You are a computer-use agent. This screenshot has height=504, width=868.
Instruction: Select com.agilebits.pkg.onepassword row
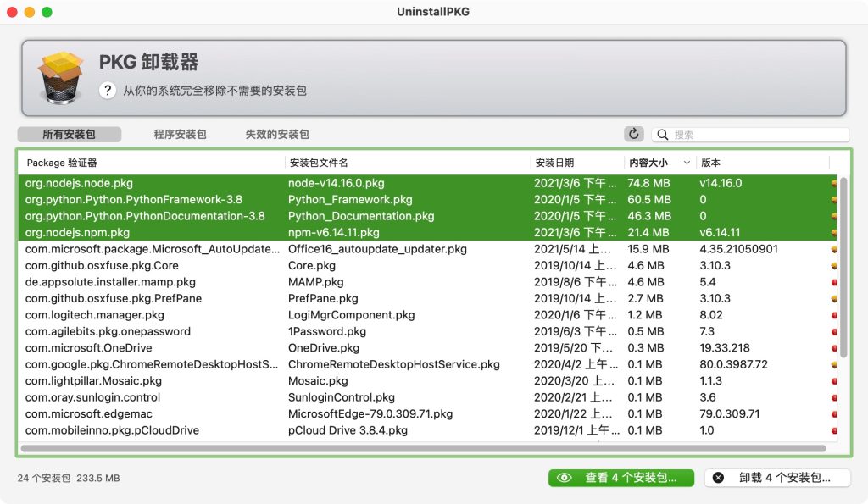point(427,331)
